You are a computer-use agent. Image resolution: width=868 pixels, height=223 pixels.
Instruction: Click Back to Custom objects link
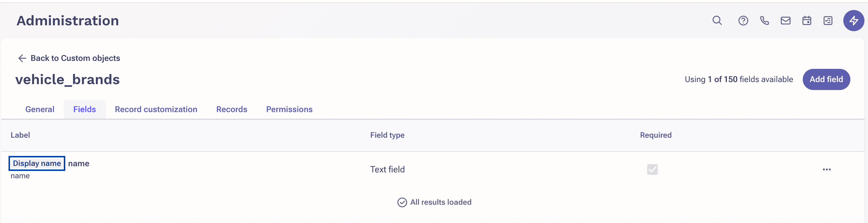75,58
